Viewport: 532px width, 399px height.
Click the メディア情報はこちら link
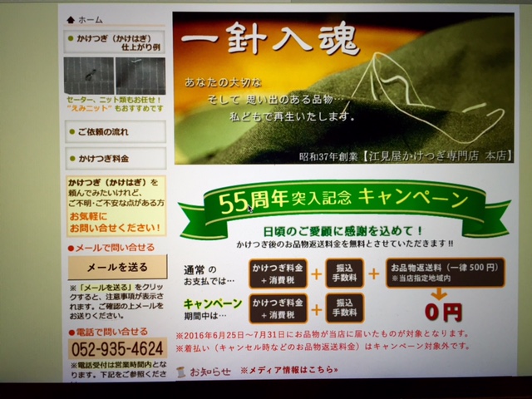click(288, 370)
